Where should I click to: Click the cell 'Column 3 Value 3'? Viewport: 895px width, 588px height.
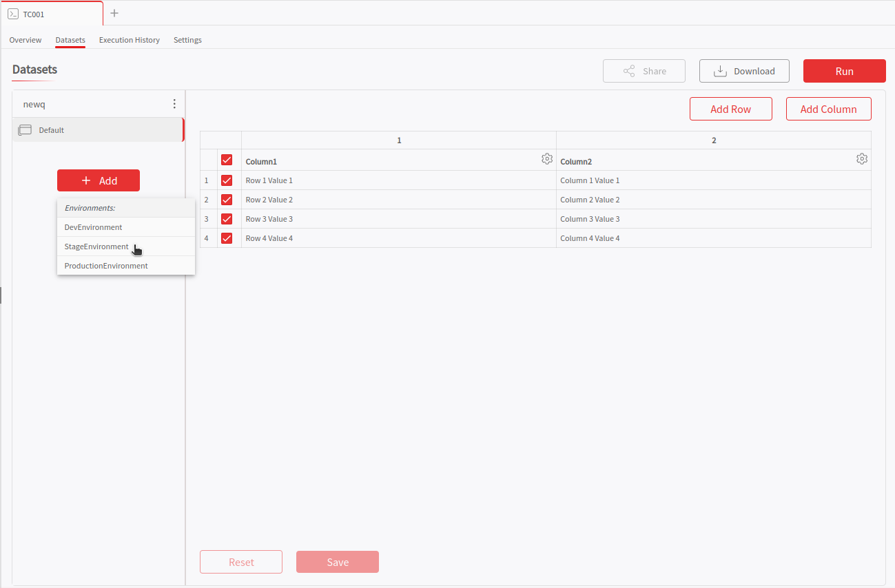tap(714, 219)
